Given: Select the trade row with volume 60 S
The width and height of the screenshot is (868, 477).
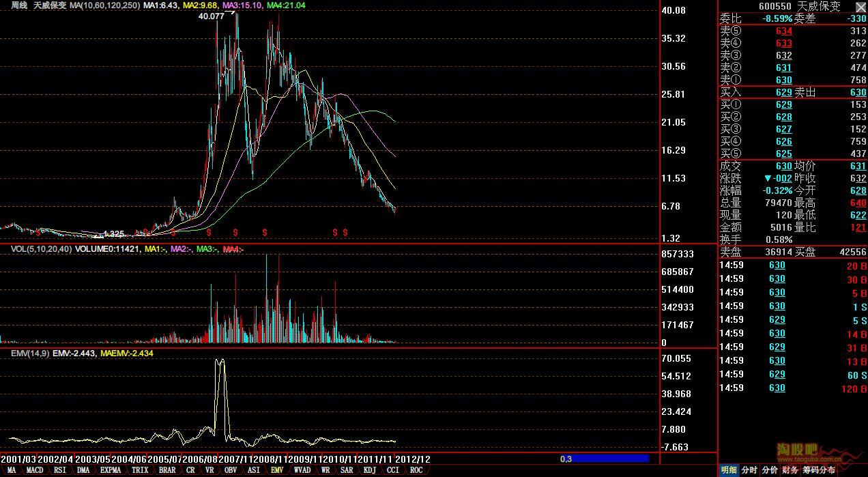Looking at the screenshot, I should pos(792,375).
